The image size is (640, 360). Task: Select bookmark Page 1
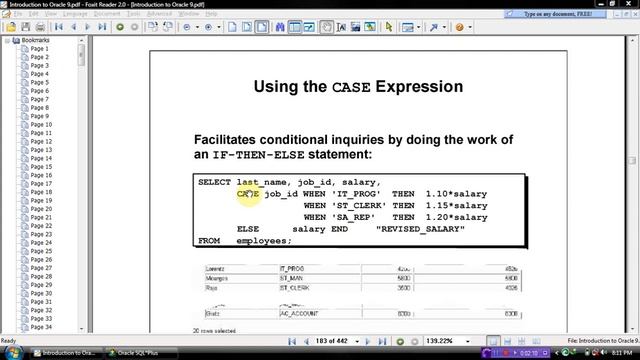(39, 49)
